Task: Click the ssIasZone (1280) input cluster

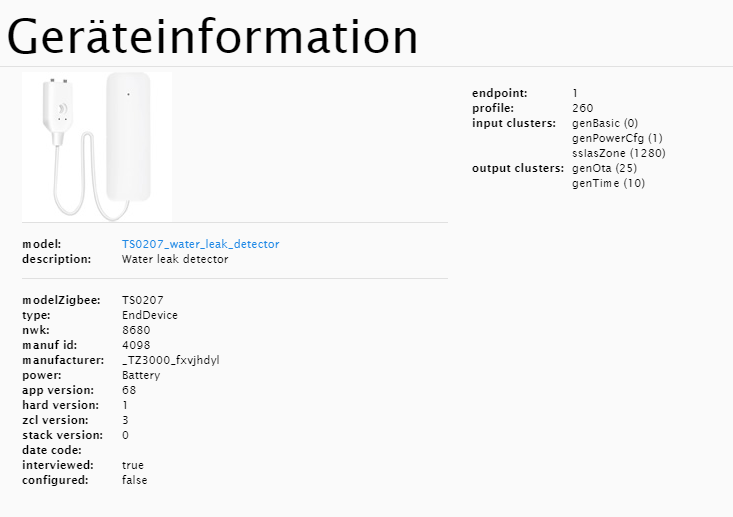Action: pos(618,153)
